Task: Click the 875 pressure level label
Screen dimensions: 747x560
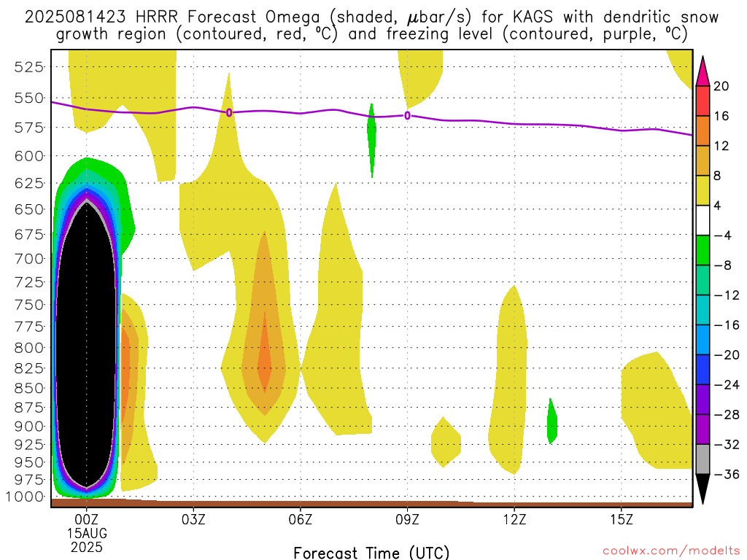Action: tap(29, 408)
